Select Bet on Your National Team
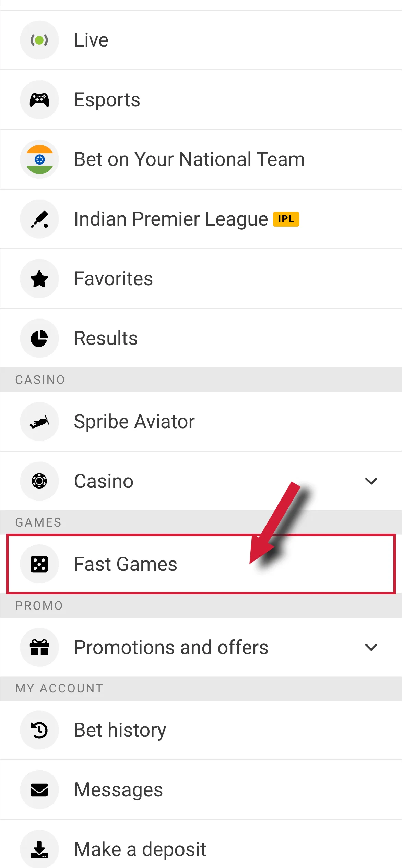The image size is (402, 868). (189, 159)
